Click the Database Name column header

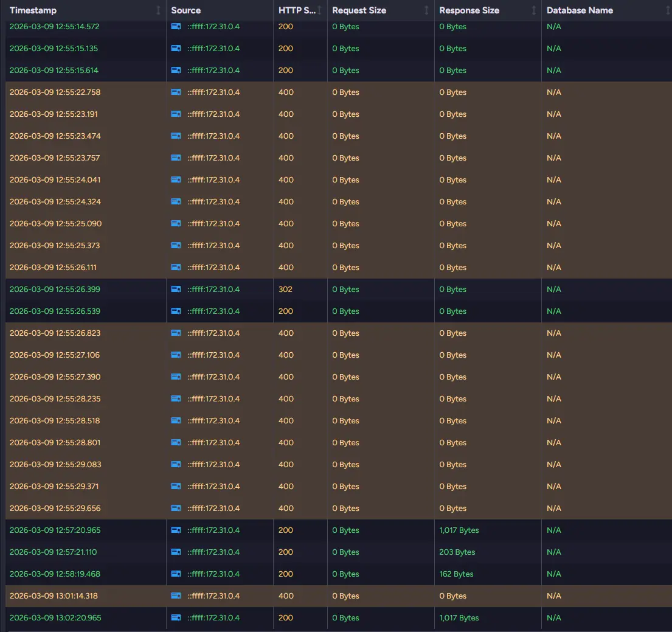(x=580, y=10)
